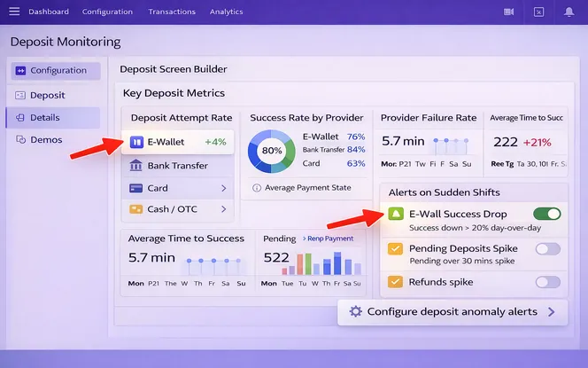Open the Dashboard menu
This screenshot has width=588, height=368.
(49, 12)
